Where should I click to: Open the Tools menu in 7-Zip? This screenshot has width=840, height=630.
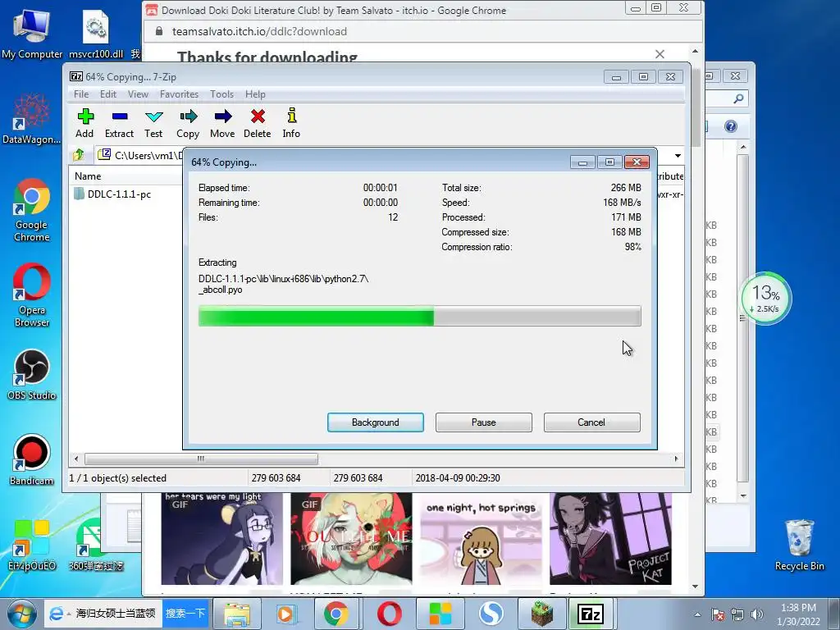coord(221,94)
